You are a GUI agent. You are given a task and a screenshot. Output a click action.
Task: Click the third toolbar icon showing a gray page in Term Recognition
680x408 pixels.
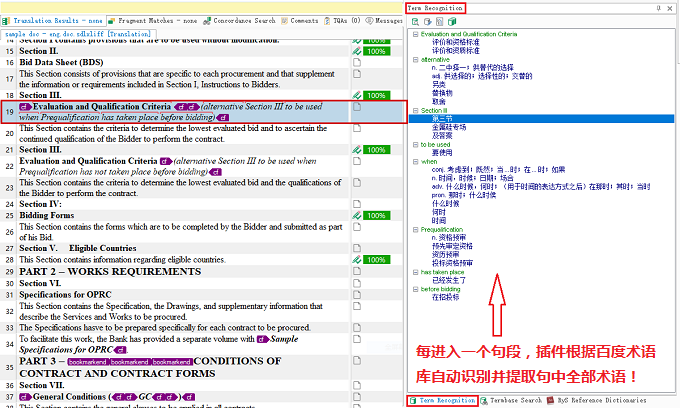coord(439,22)
